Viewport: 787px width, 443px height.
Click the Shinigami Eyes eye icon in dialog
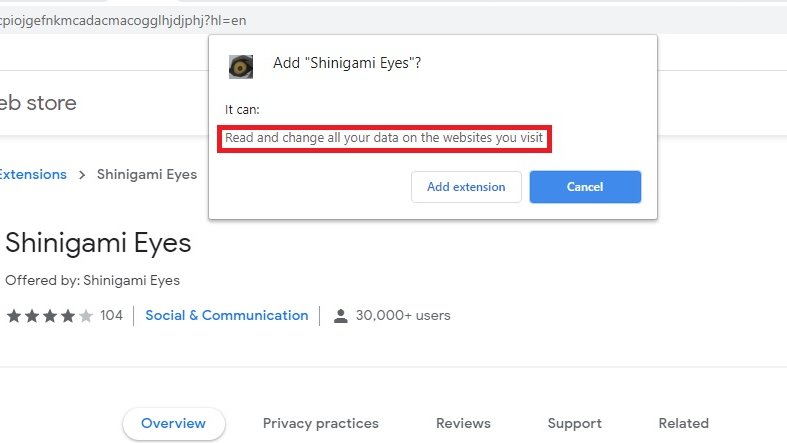241,67
